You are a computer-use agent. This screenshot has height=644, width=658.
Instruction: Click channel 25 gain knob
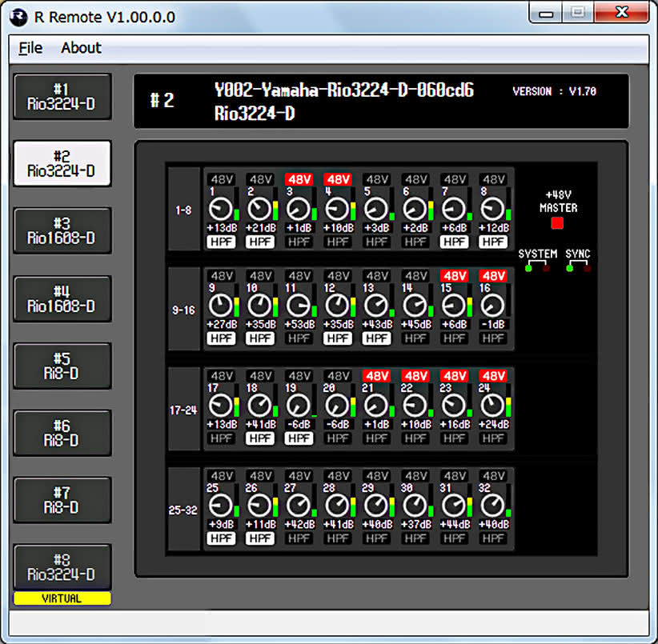tap(220, 506)
